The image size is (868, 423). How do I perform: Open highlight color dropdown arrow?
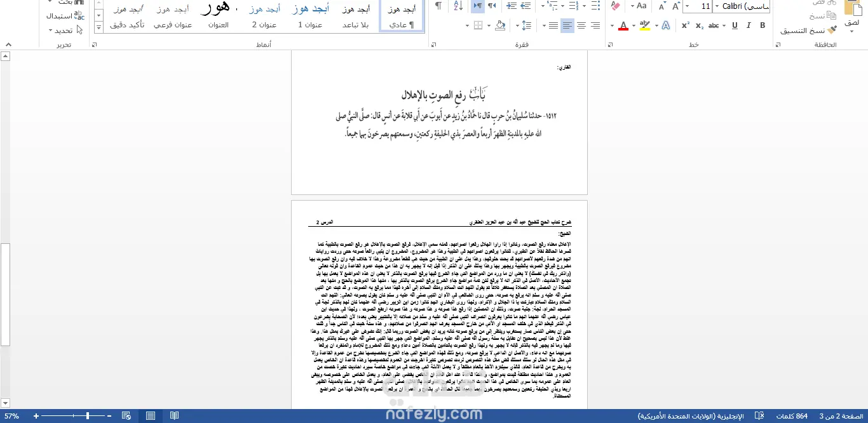point(634,25)
